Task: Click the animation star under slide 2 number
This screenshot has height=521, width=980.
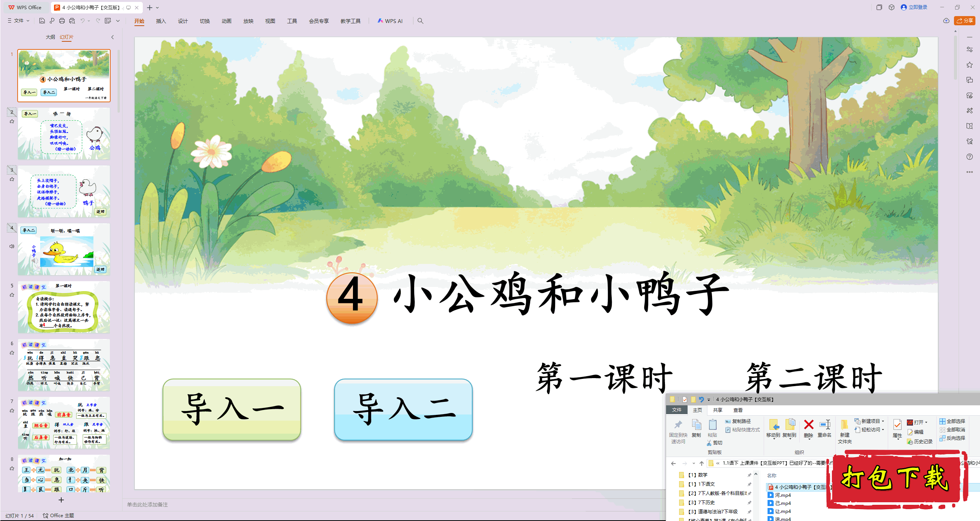Action: 12,121
